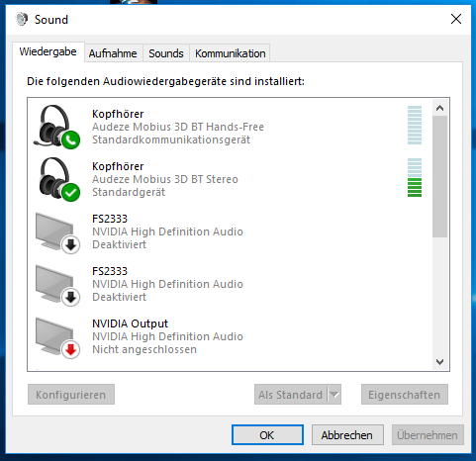Viewport: 476px width, 461px height.
Task: Switch to the Wiedergabe tab
Action: tap(48, 51)
